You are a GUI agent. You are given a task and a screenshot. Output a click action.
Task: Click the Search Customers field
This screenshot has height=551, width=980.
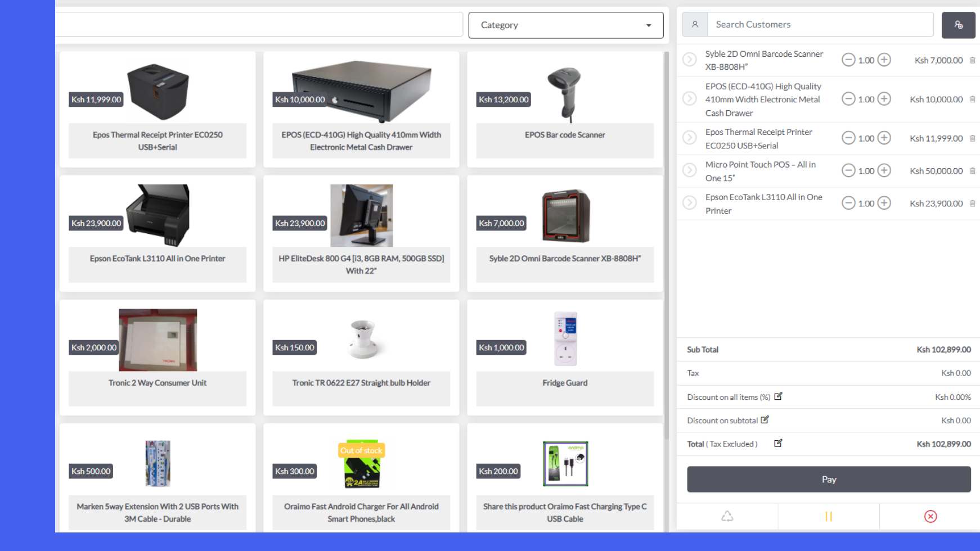click(x=820, y=25)
